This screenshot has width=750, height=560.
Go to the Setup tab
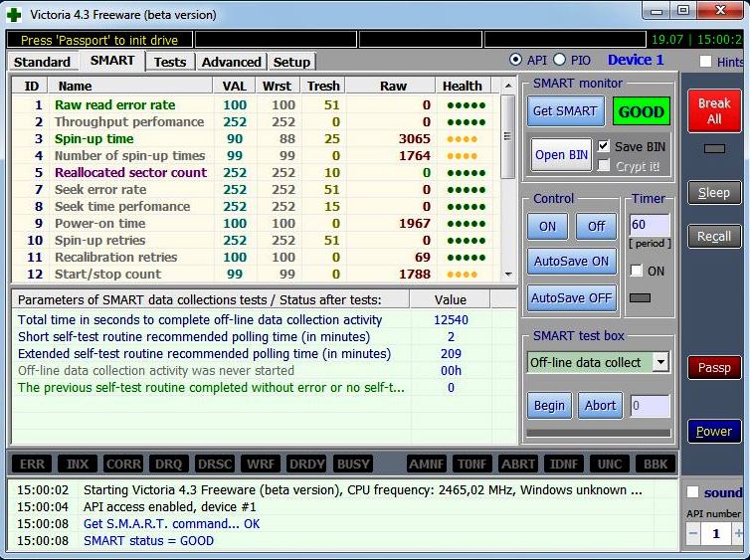click(291, 63)
